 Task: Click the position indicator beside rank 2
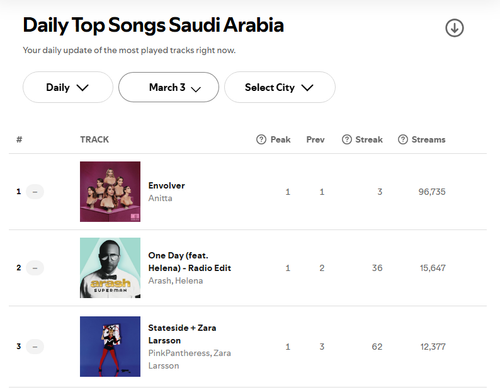(x=35, y=268)
